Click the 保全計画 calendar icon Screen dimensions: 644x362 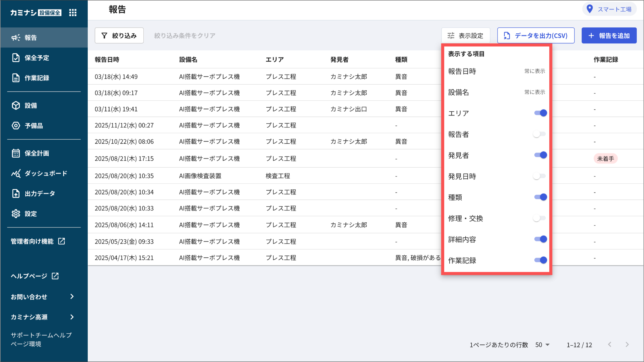point(16,153)
